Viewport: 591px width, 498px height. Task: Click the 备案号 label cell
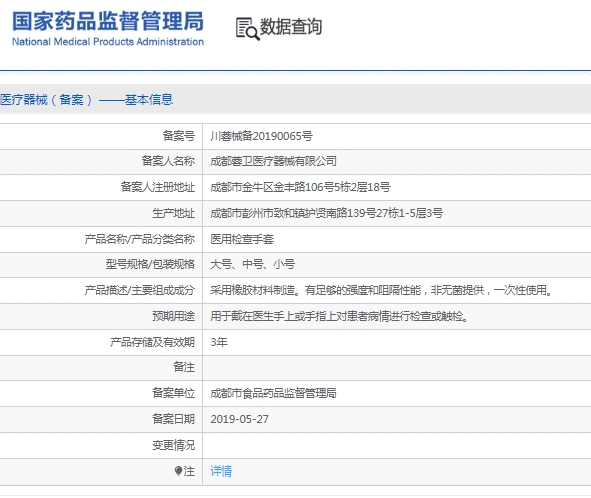[x=179, y=136]
